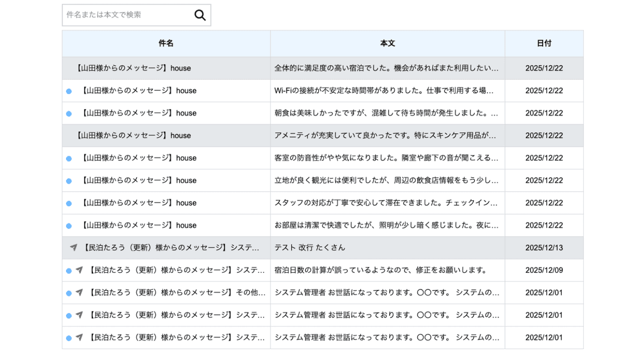Toggle the unread indicator on the Wi-Fi message row

(68, 91)
